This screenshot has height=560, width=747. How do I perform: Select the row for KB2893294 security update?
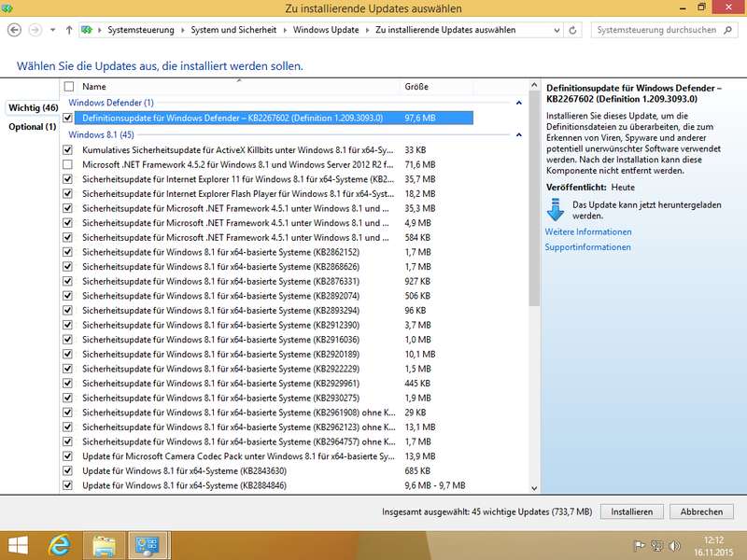pos(274,311)
